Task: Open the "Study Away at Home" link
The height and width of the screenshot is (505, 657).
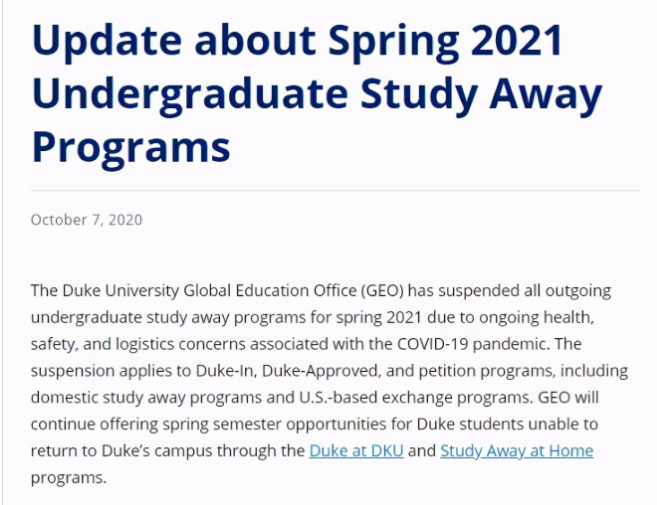Action: click(x=516, y=450)
